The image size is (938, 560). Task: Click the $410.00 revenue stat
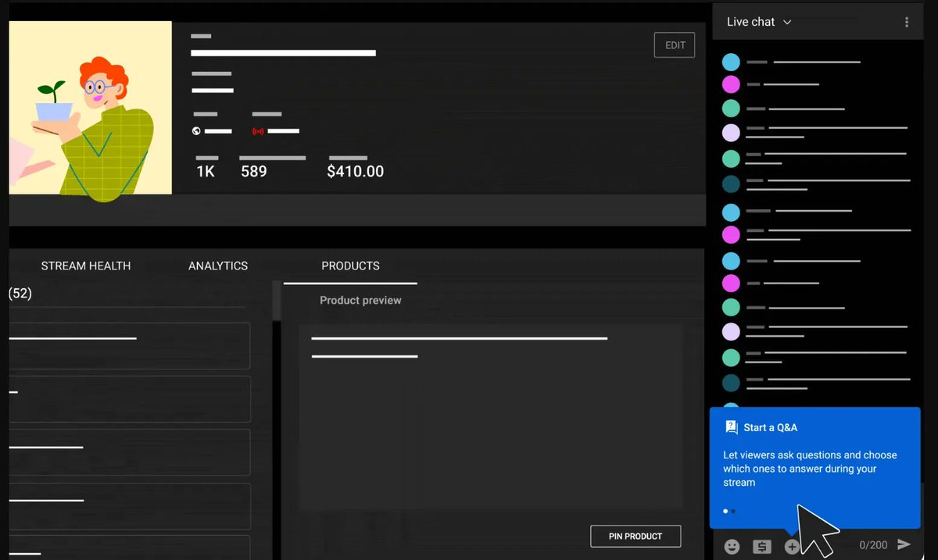(355, 170)
